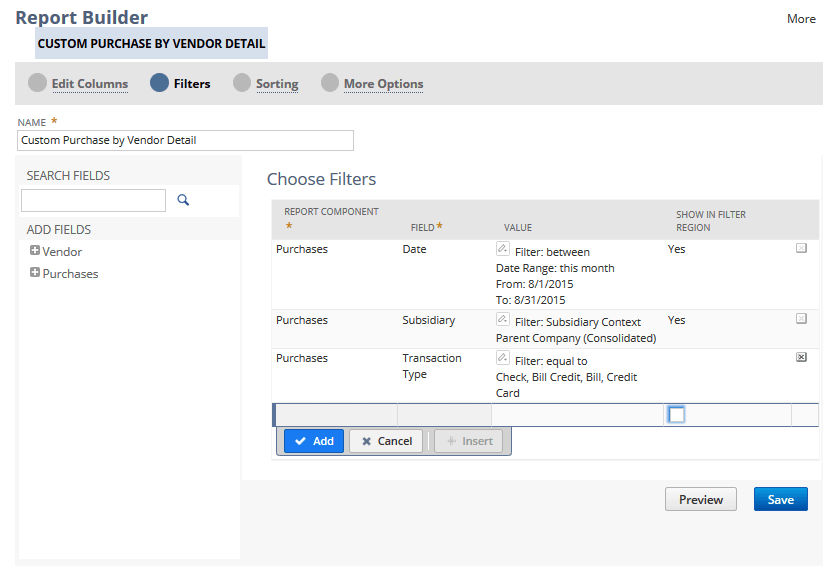Click the report Name input field

185,140
